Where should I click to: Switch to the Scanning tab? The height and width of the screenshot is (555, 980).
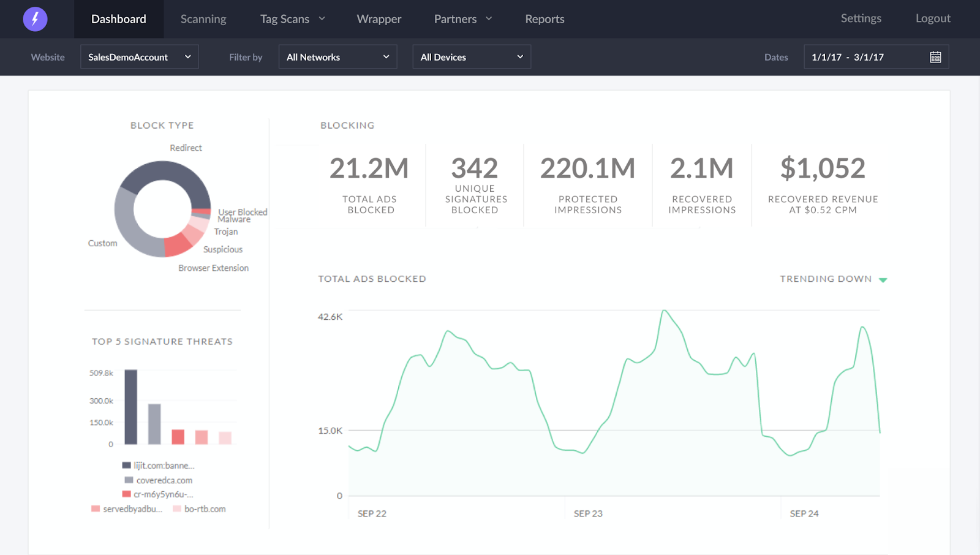coord(203,19)
